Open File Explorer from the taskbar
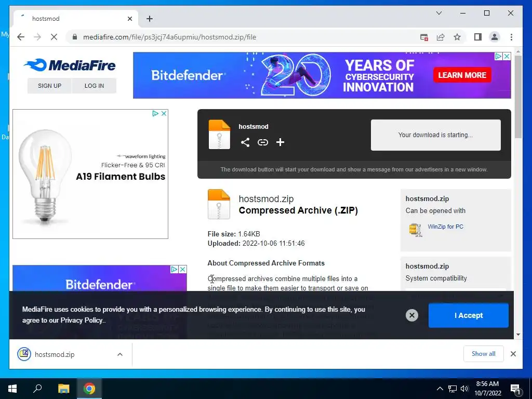532x399 pixels. pos(63,389)
